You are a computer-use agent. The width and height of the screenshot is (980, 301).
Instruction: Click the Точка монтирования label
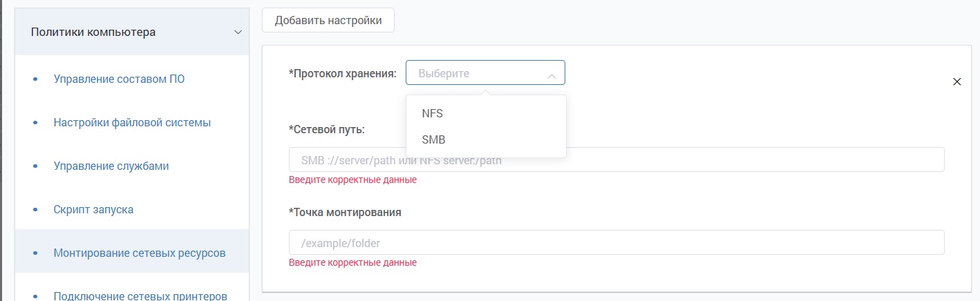click(x=345, y=212)
